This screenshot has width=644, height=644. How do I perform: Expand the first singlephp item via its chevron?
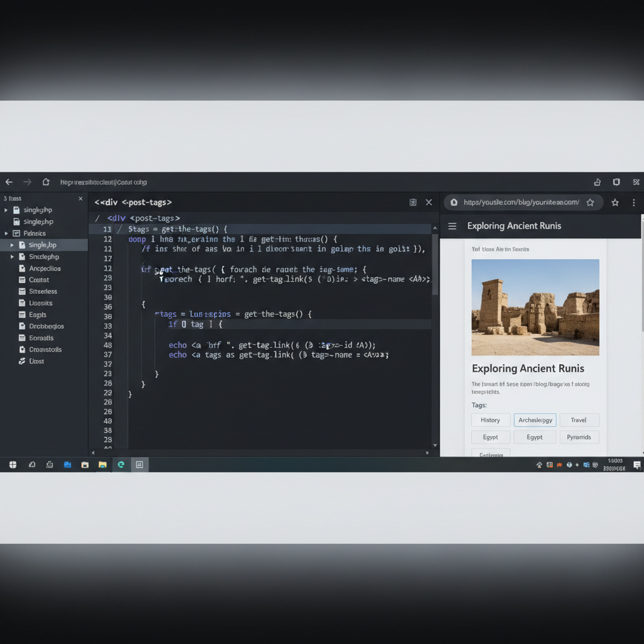coord(5,209)
